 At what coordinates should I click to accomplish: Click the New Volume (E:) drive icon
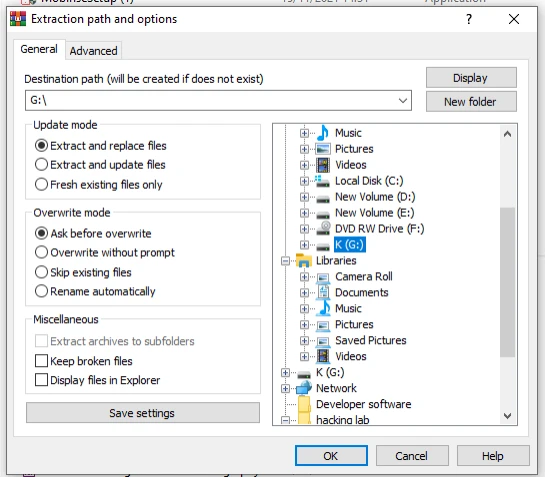point(323,214)
